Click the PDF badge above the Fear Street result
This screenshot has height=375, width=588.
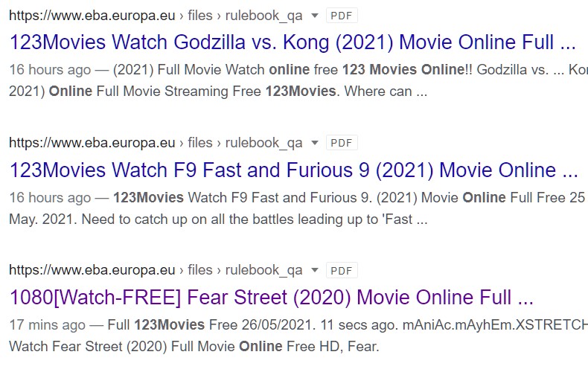(x=342, y=270)
